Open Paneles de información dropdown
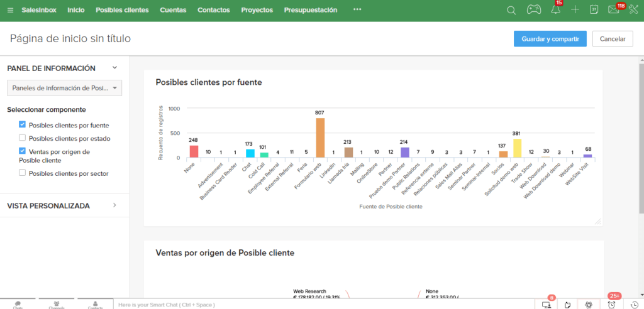 65,88
